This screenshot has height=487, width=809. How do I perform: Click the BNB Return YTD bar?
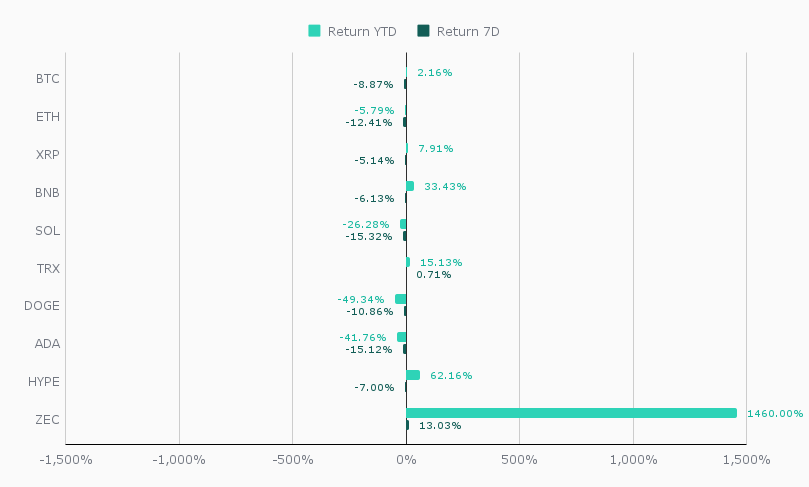click(410, 186)
